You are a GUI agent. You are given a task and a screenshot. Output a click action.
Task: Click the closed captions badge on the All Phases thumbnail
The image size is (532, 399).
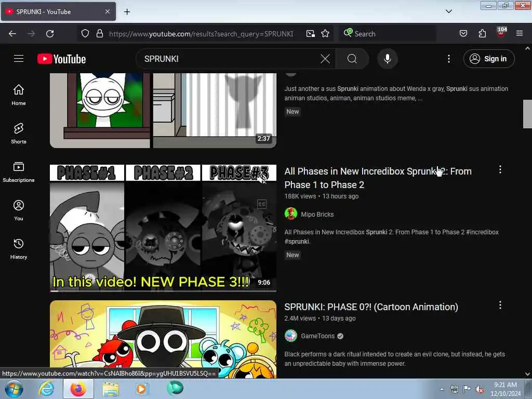(x=262, y=204)
